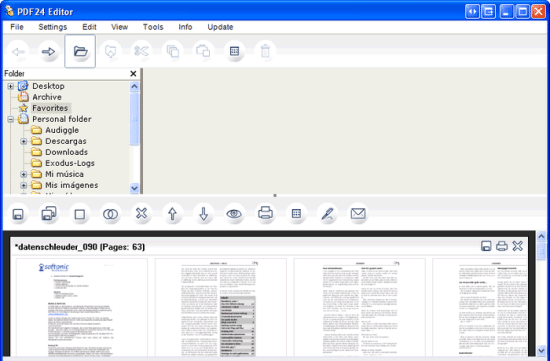Select Personal folder in the tree
This screenshot has height=361, width=550.
point(62,119)
